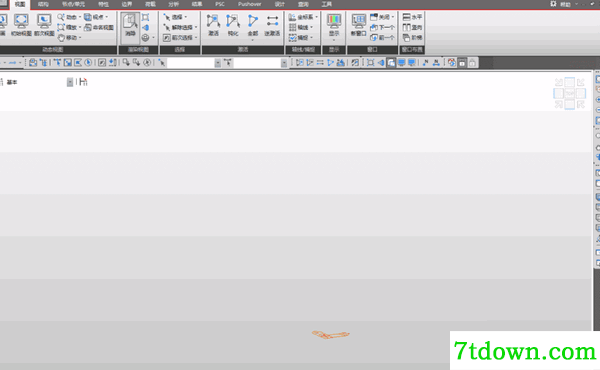Switch to the 结构 ribbon tab
This screenshot has height=370, width=600.
pyautogui.click(x=43, y=4)
